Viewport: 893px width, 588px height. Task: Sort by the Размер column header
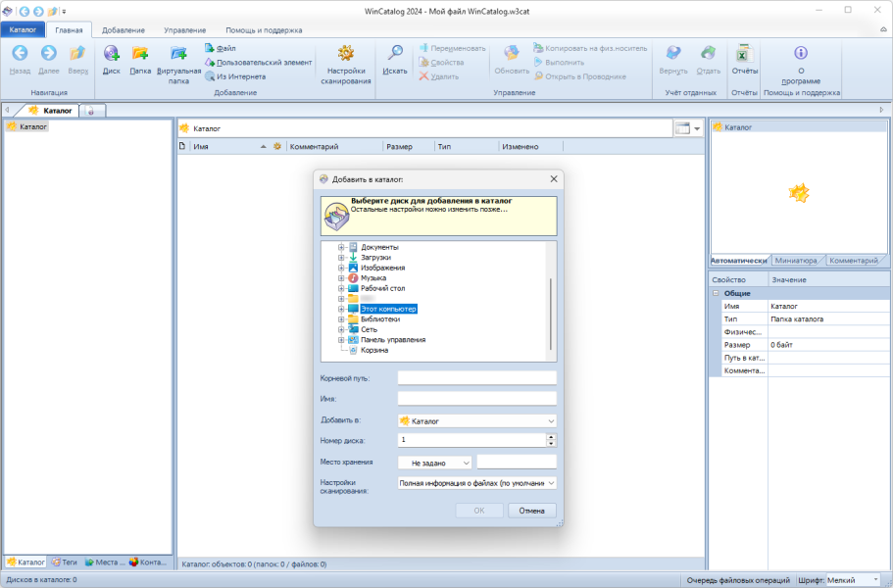[409, 146]
